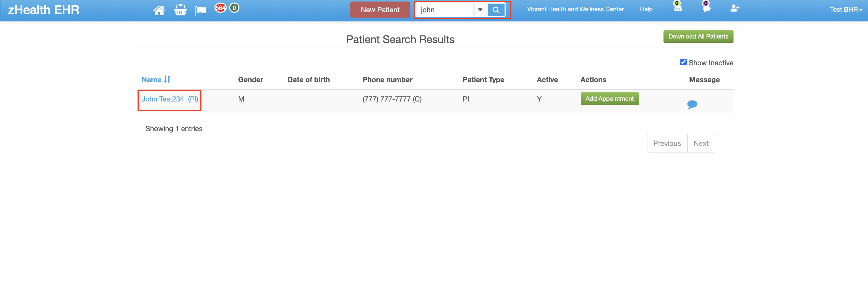The image size is (868, 306).
Task: Click the Patient Type column header
Action: (x=483, y=80)
